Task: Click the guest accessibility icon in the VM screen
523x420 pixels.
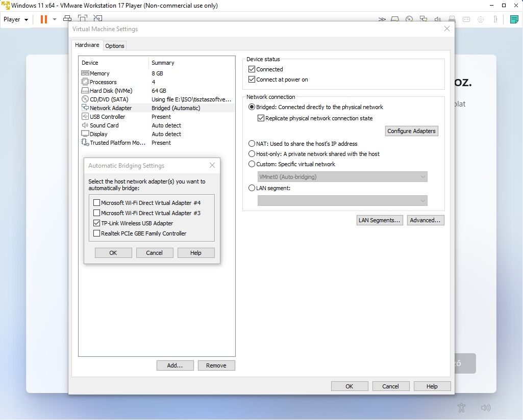Action: tap(462, 408)
